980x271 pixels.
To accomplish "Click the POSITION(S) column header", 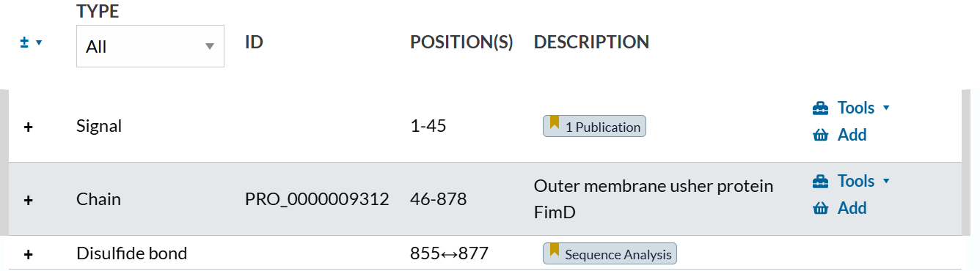I will 461,42.
